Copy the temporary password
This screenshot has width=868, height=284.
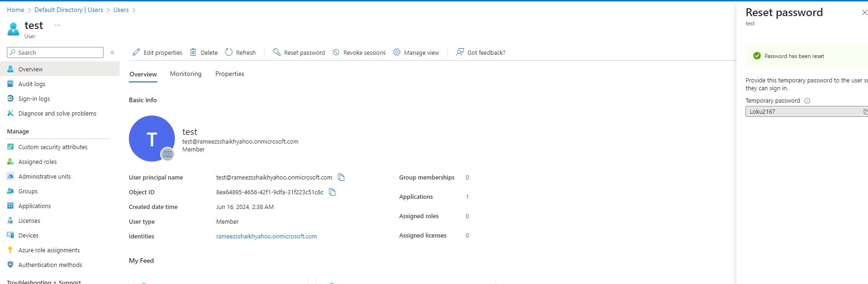(x=865, y=111)
